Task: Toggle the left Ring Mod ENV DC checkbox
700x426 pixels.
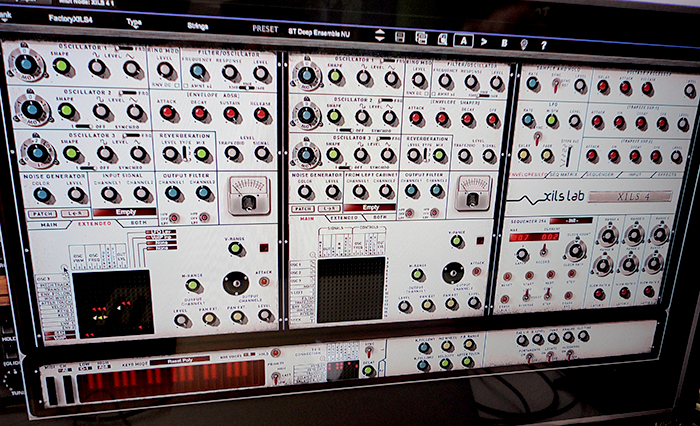Action: pos(177,85)
